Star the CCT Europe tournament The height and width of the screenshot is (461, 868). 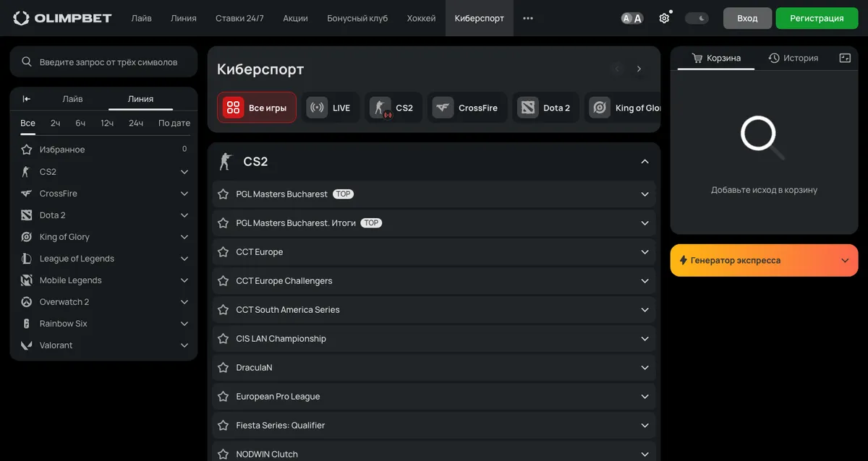224,252
